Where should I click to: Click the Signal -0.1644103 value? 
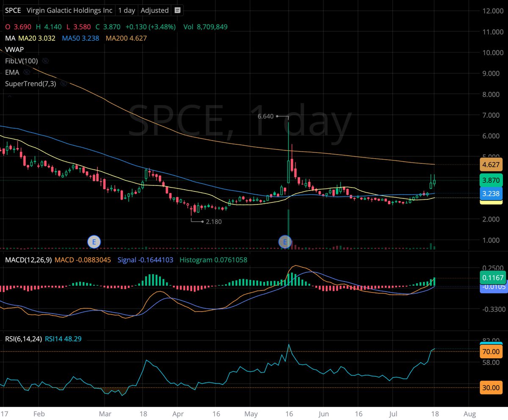[145, 260]
